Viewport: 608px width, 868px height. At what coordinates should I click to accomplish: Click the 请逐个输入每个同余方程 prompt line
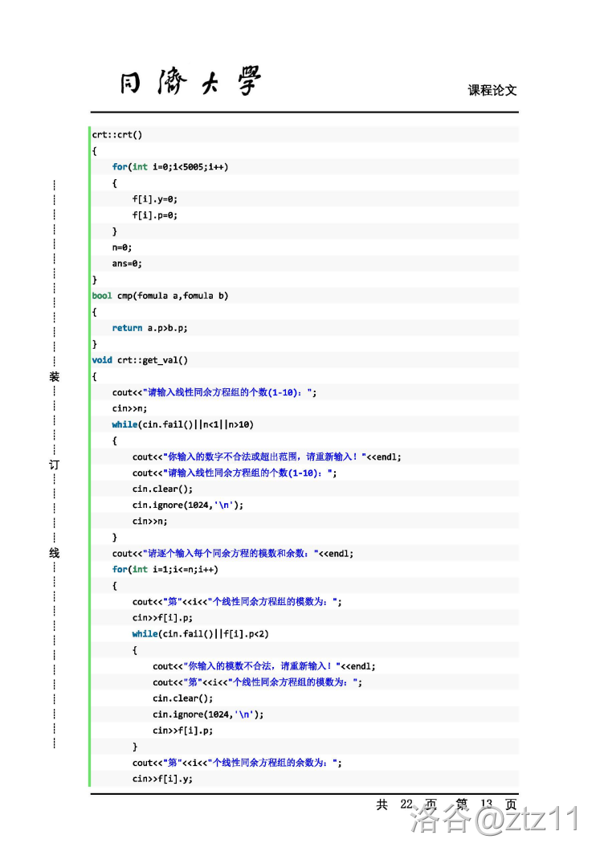233,553
